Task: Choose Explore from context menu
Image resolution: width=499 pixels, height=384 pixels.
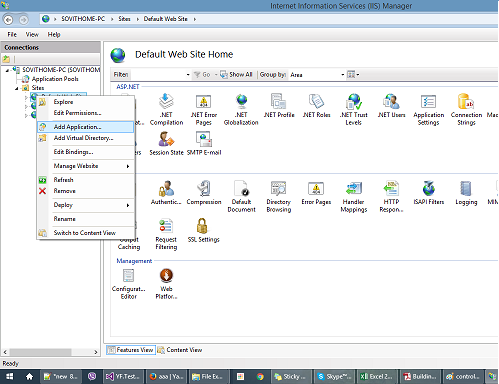Action: pyautogui.click(x=86, y=102)
